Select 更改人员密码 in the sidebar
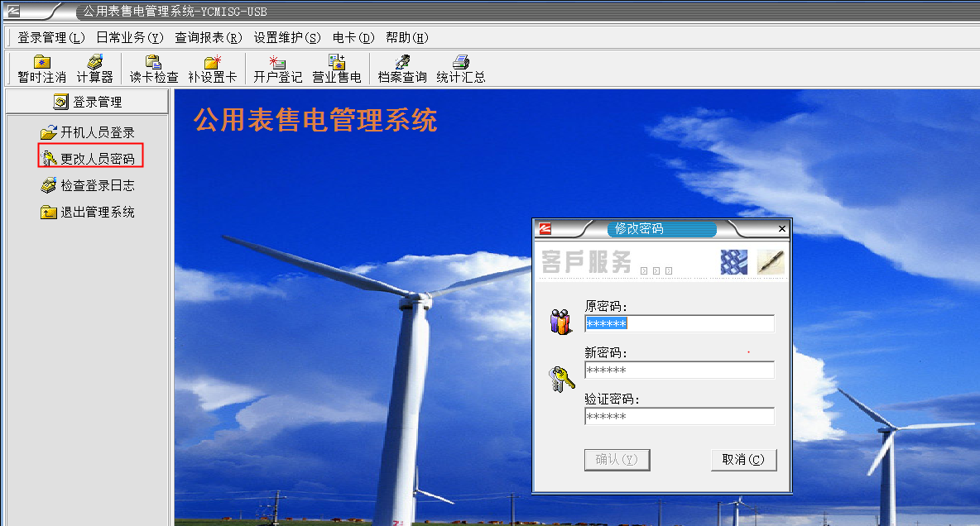Image resolution: width=980 pixels, height=526 pixels. point(89,158)
